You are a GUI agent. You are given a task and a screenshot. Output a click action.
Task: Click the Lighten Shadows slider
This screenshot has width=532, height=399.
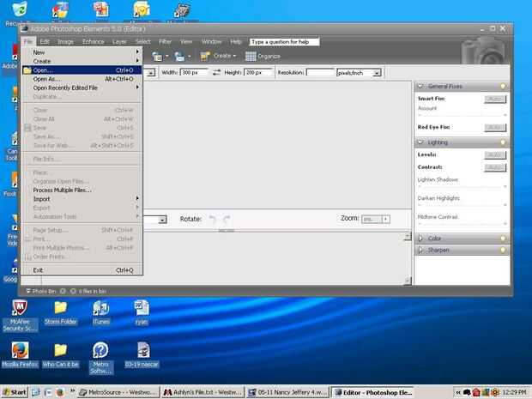[462, 186]
